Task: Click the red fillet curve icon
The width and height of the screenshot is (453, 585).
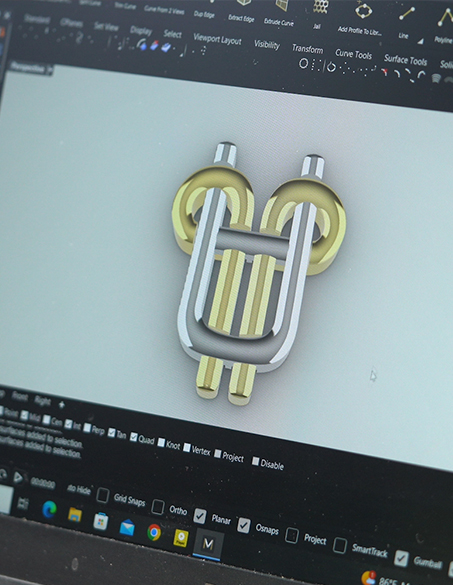Action: click(384, 71)
